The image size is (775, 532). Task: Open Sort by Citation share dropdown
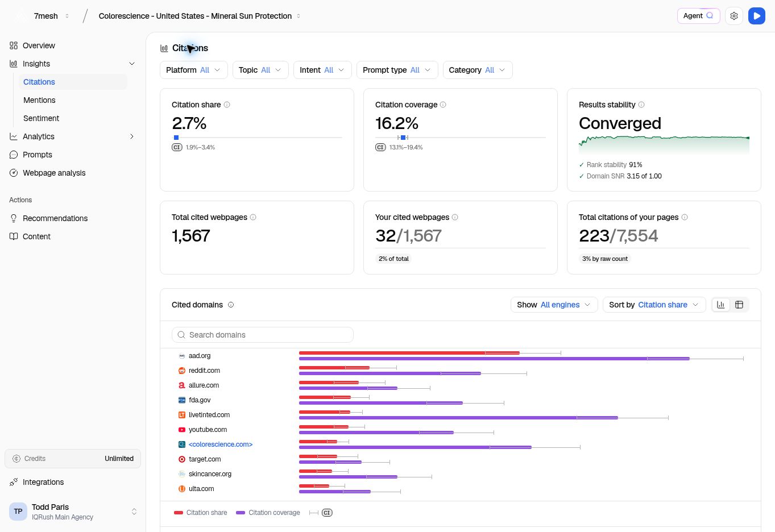[654, 305]
